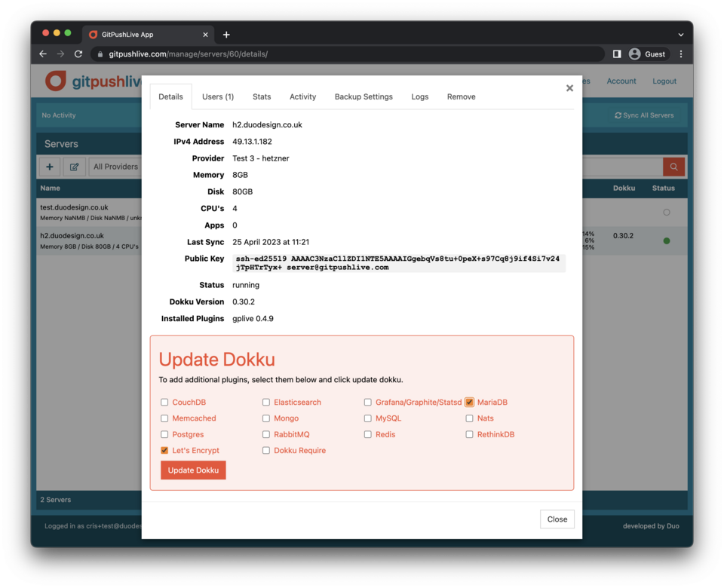Check the Grafana/Graphite/Statsd checkbox

point(367,402)
